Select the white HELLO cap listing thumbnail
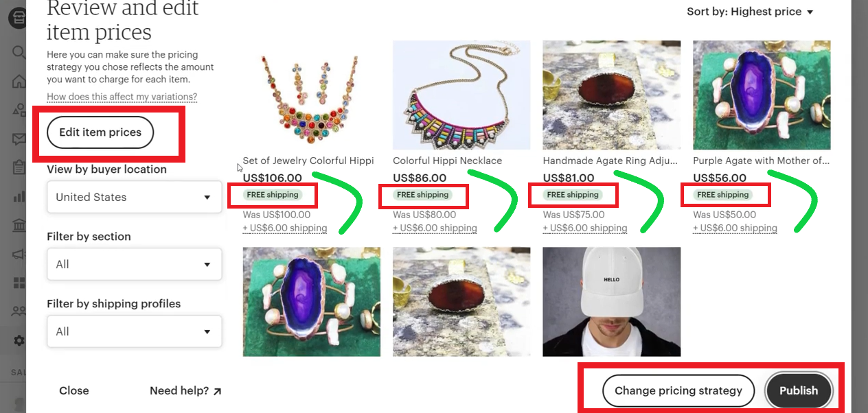The height and width of the screenshot is (413, 868). (x=612, y=302)
